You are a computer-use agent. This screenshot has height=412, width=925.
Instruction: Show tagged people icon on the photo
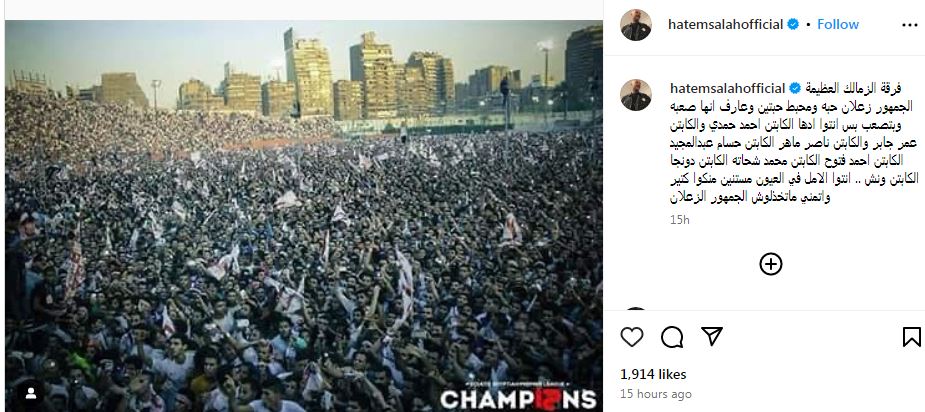29,391
